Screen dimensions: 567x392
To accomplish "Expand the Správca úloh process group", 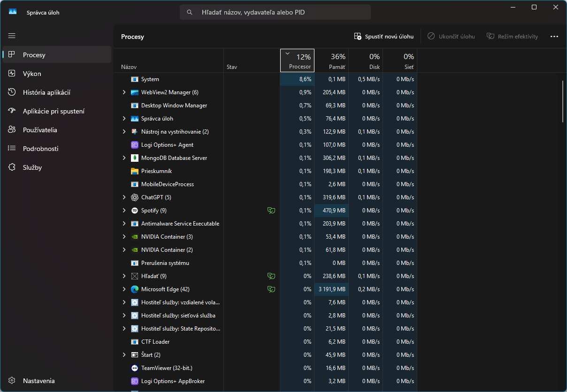I will (124, 119).
